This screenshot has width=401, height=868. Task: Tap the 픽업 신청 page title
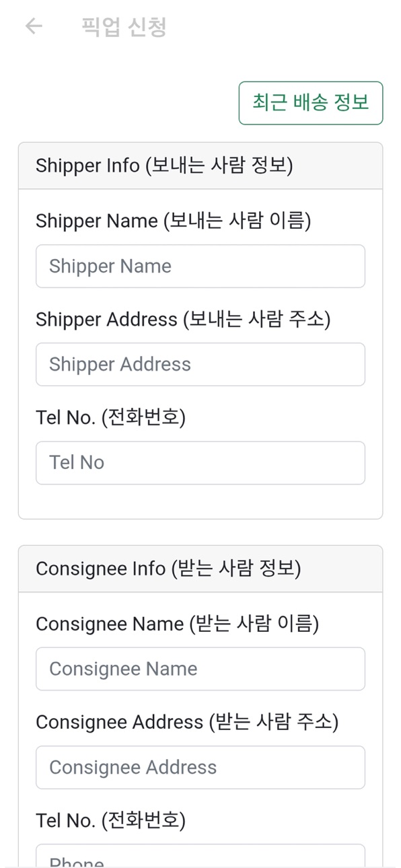click(124, 27)
